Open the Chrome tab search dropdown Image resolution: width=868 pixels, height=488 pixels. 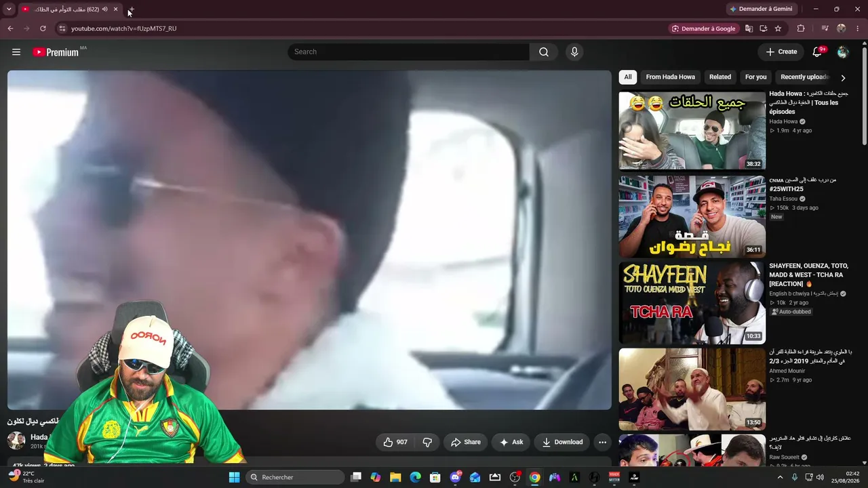(x=9, y=9)
